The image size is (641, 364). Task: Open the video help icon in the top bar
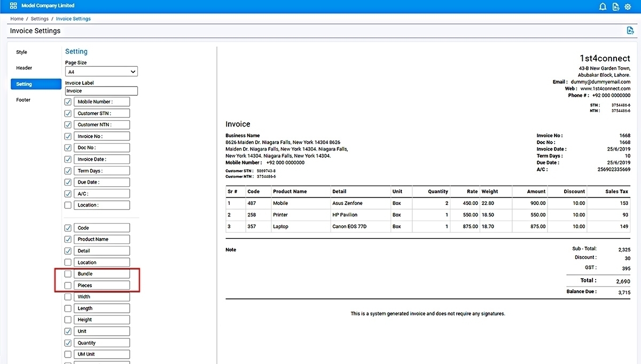[615, 6]
